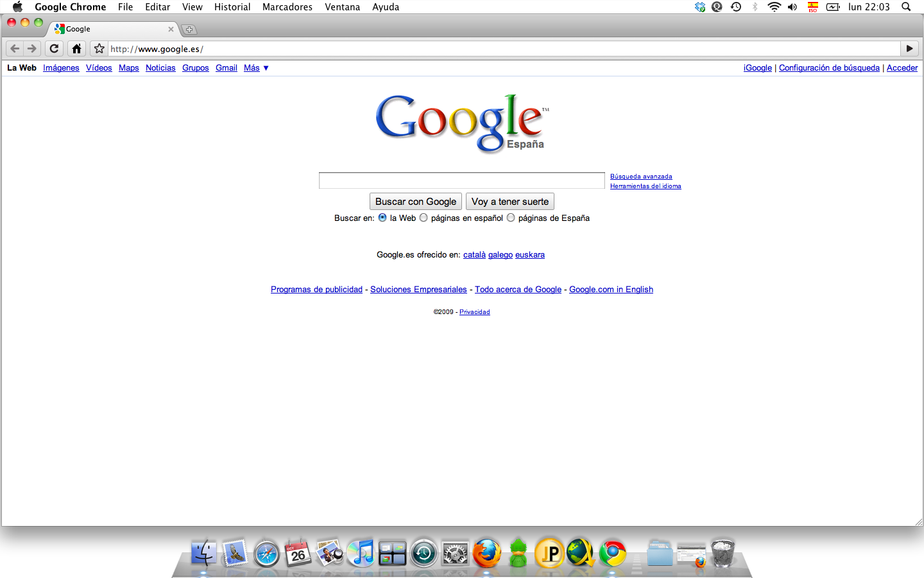Go back using the browser back arrow

(x=15, y=49)
